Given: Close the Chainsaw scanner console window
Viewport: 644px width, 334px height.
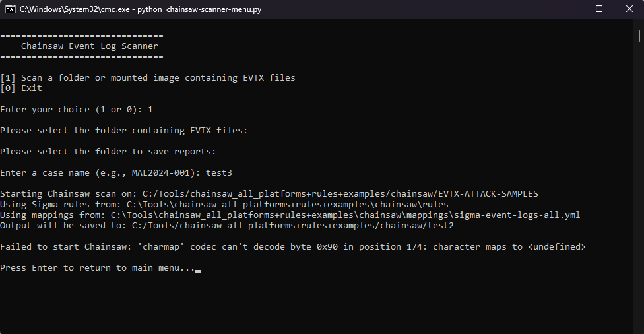Looking at the screenshot, I should (629, 9).
